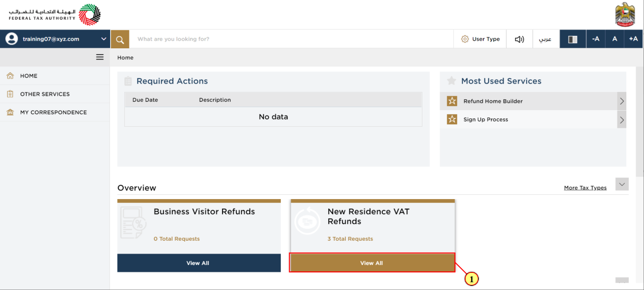Expand the training07@xyz.com account dropdown
This screenshot has height=290, width=644.
(x=104, y=39)
